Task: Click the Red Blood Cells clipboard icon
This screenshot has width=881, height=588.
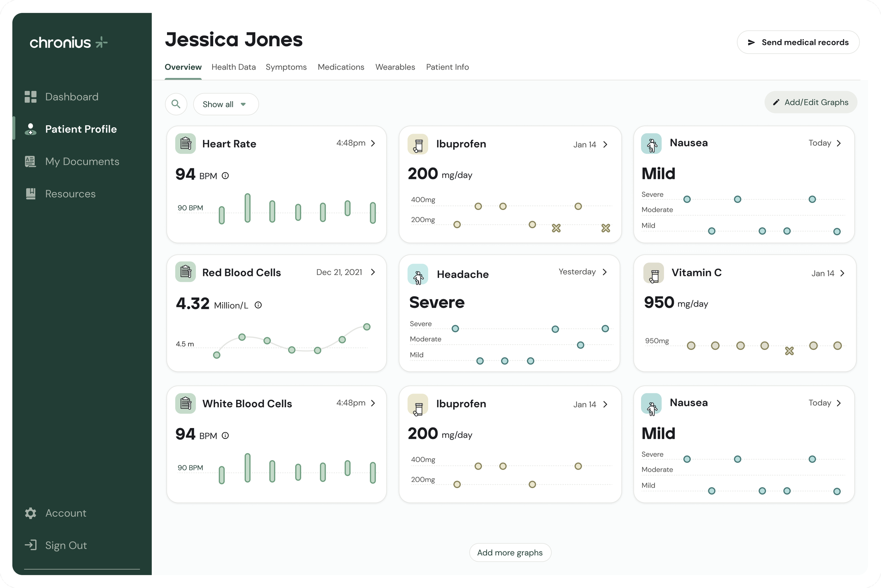Action: click(185, 272)
